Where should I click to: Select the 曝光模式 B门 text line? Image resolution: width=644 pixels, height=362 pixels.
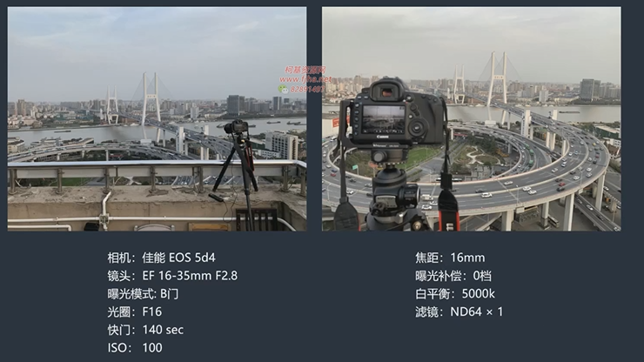coord(143,294)
